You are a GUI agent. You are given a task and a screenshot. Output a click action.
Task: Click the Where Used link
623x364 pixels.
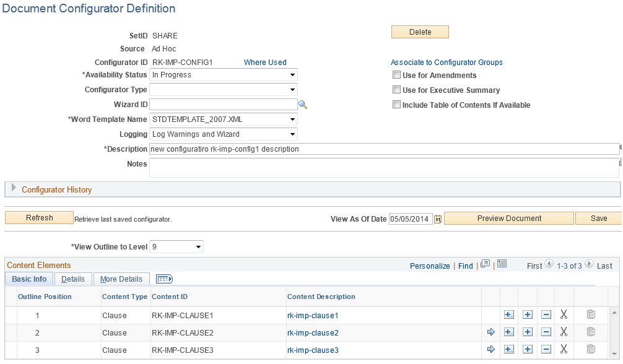(266, 62)
